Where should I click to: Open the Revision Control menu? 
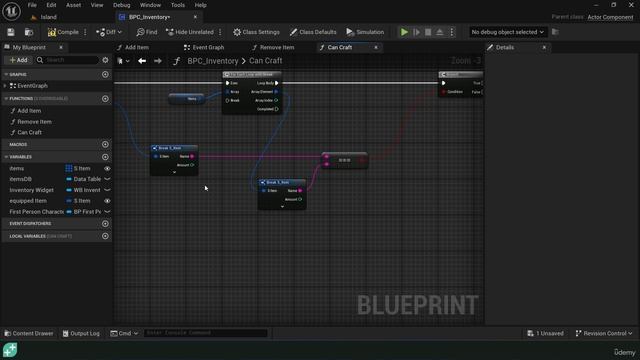click(604, 333)
